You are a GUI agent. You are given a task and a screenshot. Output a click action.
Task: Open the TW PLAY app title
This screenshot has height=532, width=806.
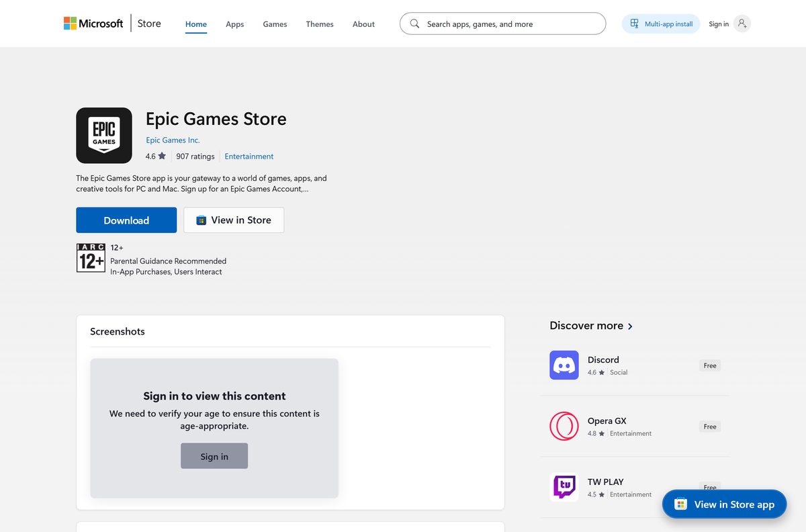605,482
